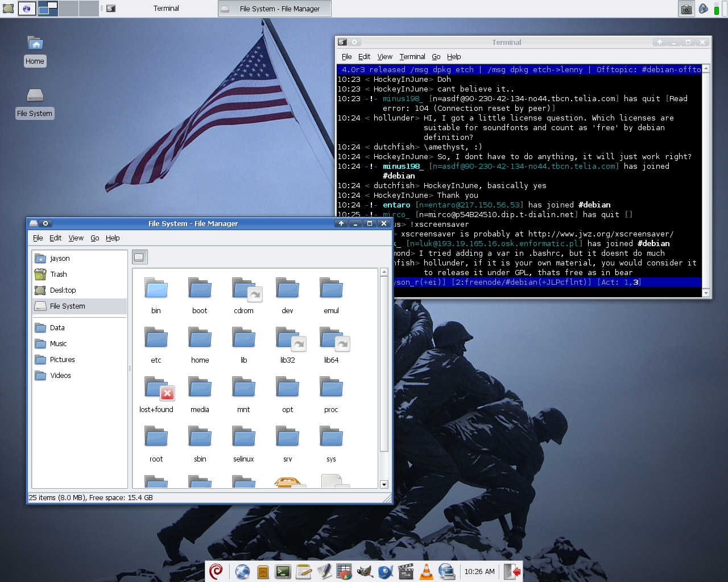
Task: Select the lib32 link folder
Action: click(x=288, y=345)
